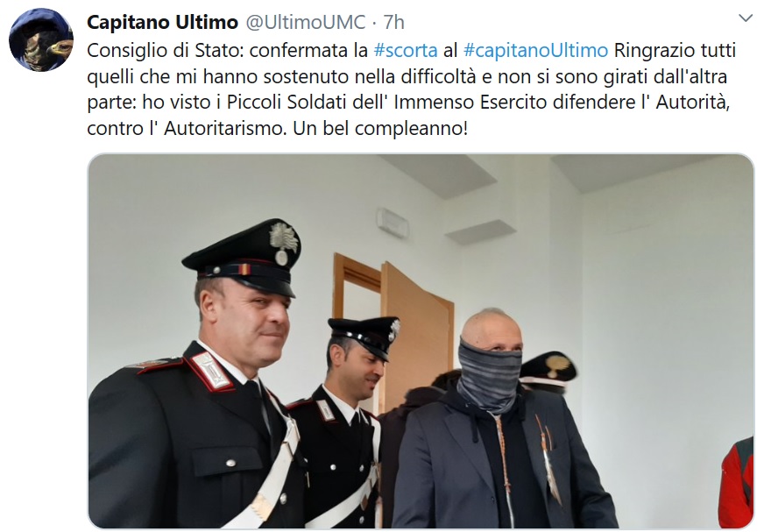771x532 pixels.
Task: Click the open wooden door in the photo
Action: [x=414, y=334]
